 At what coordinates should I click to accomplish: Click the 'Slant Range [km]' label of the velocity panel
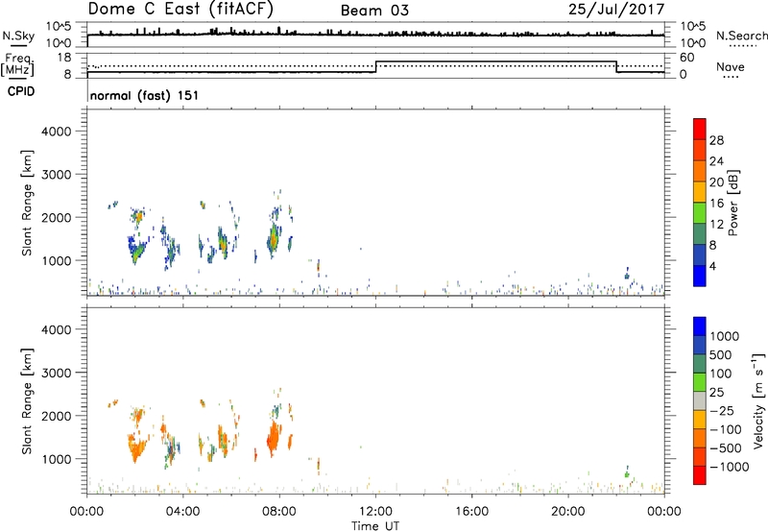click(27, 401)
